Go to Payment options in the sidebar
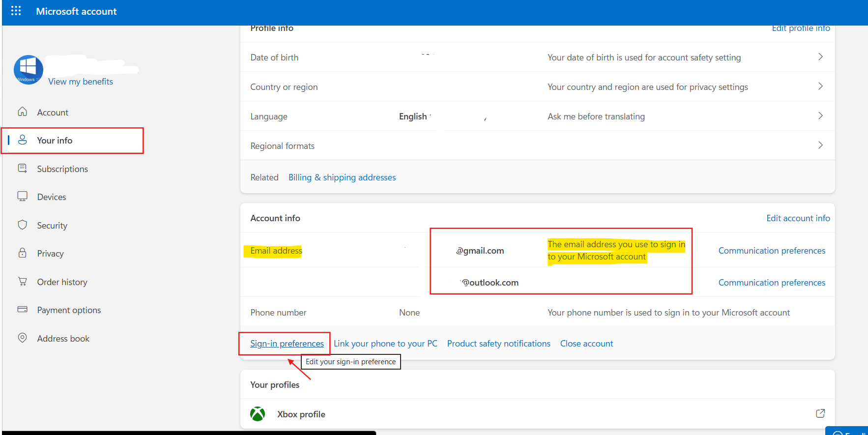The image size is (868, 435). pos(69,310)
